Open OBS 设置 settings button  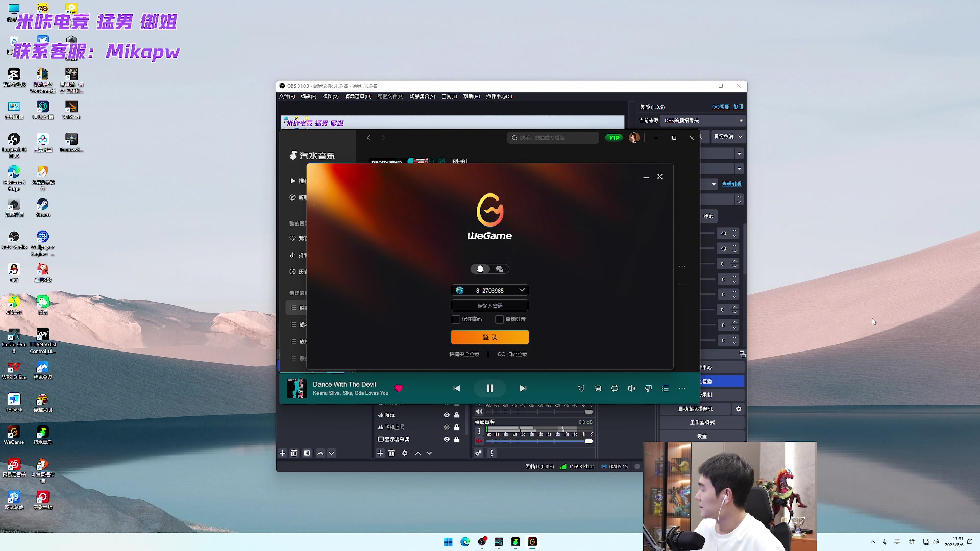pyautogui.click(x=702, y=436)
